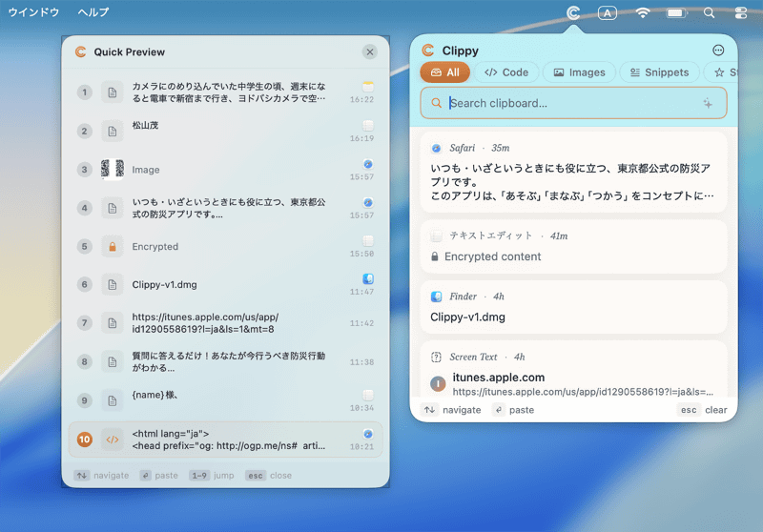Select Quick Preview item 1 camera text
This screenshot has width=763, height=532.
coord(225,92)
